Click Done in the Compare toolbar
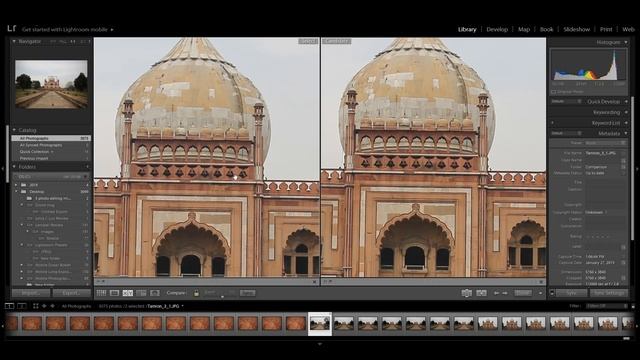640x360 pixels. point(523,293)
